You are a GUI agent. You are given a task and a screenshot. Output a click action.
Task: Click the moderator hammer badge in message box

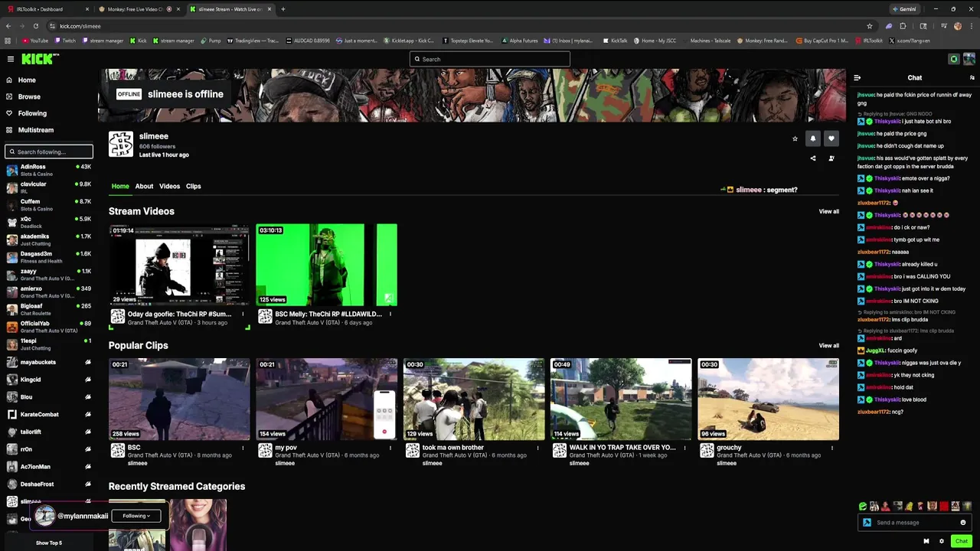pos(867,523)
